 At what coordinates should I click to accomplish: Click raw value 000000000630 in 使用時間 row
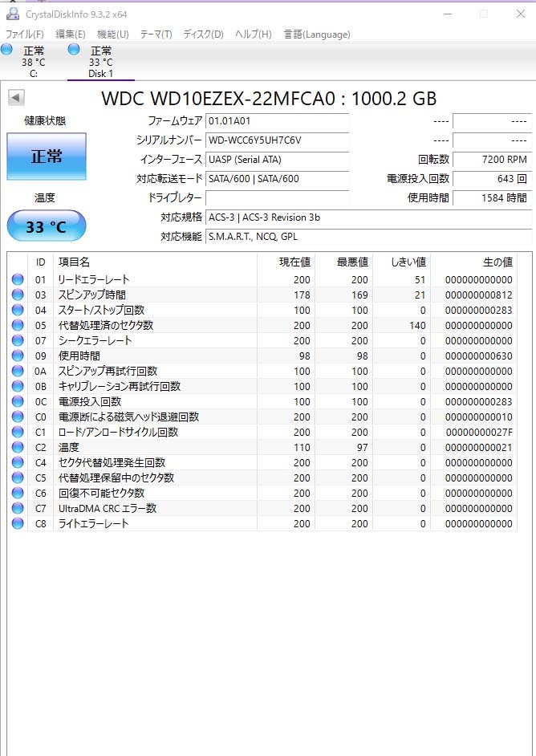(479, 356)
